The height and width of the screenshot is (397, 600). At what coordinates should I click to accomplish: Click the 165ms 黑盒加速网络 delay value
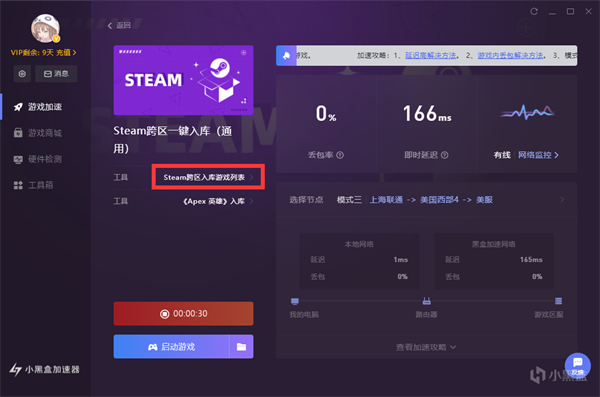pyautogui.click(x=531, y=260)
